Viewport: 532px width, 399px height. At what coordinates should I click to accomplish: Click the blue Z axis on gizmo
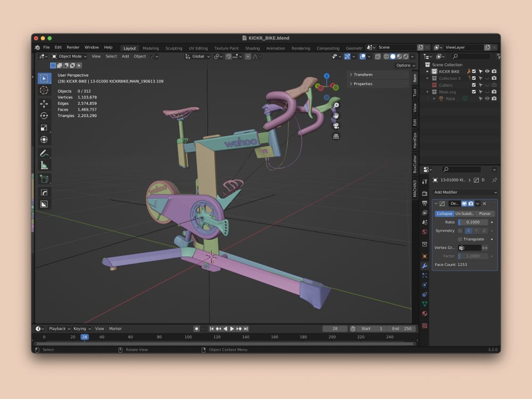pyautogui.click(x=327, y=76)
